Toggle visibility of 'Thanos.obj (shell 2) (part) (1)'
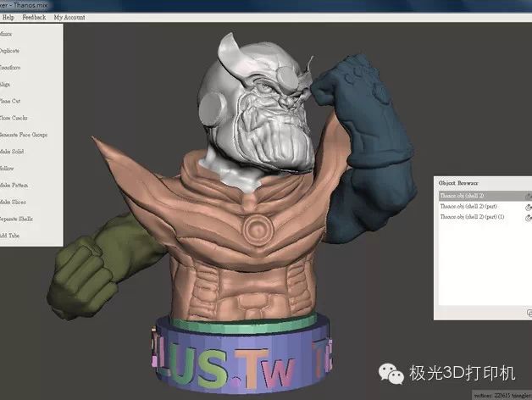Viewport: 532px width, 400px height. pyautogui.click(x=529, y=217)
